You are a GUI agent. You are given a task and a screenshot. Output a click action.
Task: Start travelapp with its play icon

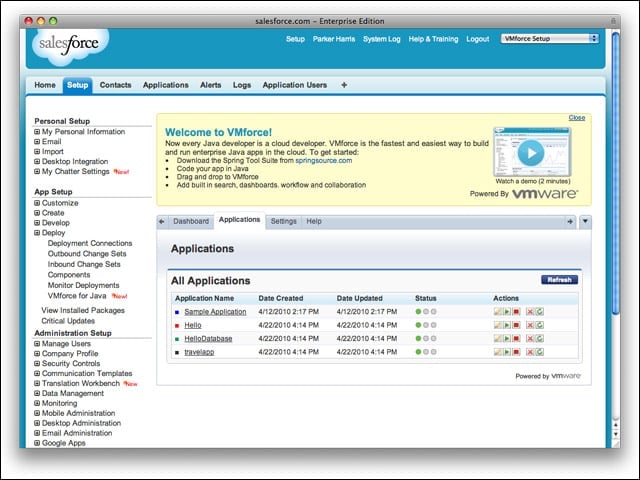[507, 352]
